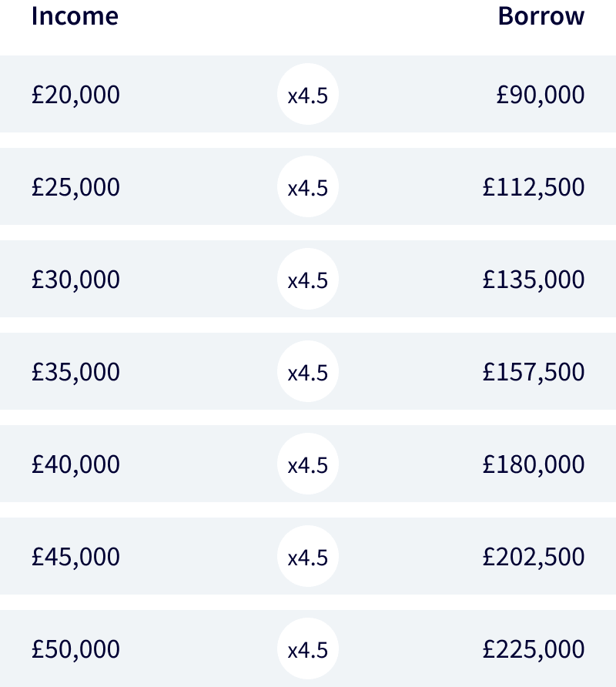Select the £45,000 income value
The width and height of the screenshot is (616, 687).
point(75,557)
